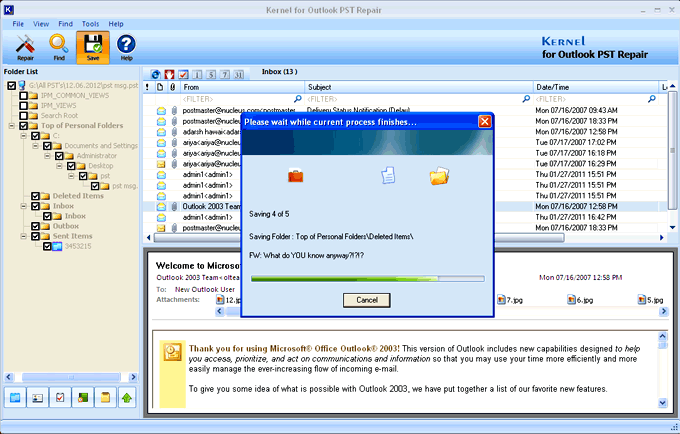Click the search icon in From filter

coord(298,99)
